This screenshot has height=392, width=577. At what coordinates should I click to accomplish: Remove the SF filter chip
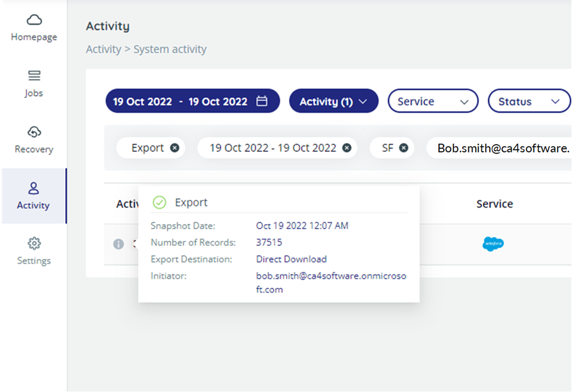[x=404, y=148]
